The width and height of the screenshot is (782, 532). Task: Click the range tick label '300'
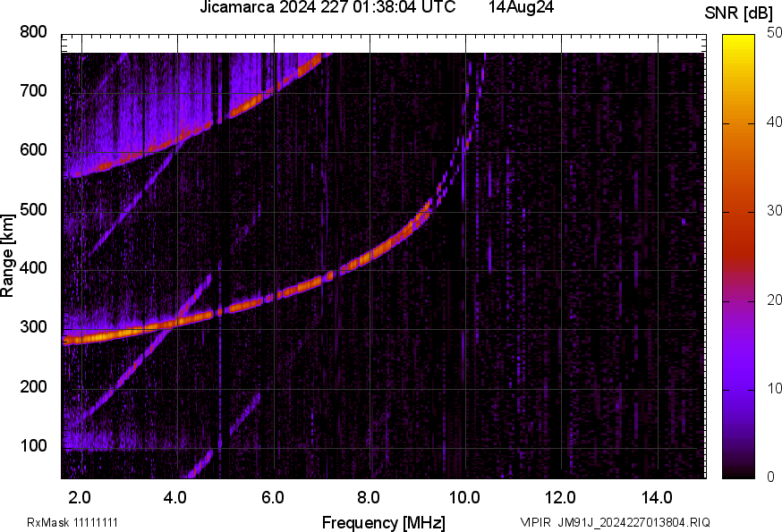[33, 327]
